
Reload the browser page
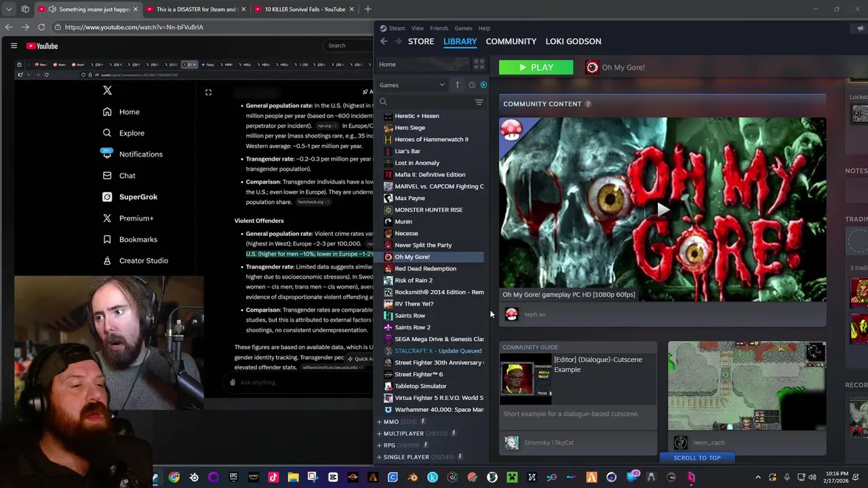[x=41, y=27]
